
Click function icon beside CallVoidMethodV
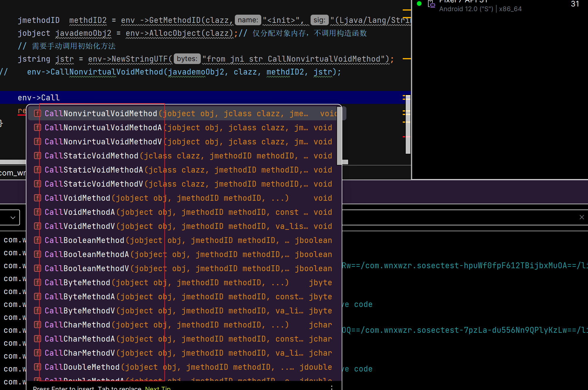pos(37,226)
